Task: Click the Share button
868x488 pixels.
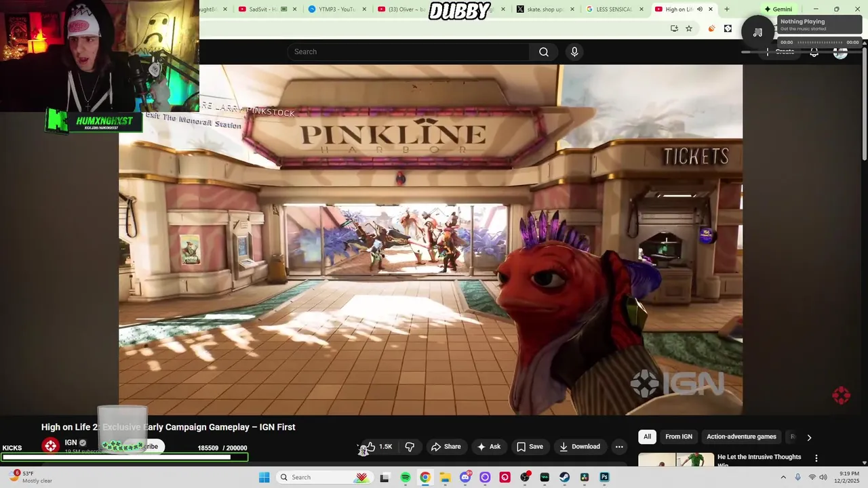Action: point(446,447)
